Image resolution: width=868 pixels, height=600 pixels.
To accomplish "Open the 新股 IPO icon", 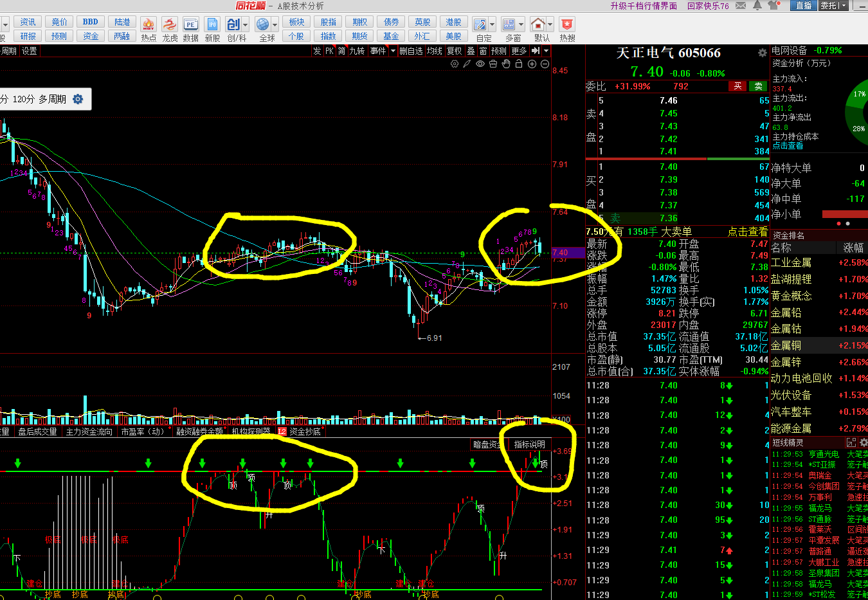I will point(212,25).
